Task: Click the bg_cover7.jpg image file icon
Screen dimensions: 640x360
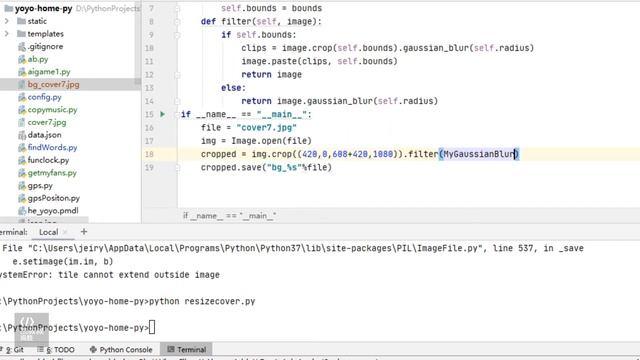Action: coord(22,84)
